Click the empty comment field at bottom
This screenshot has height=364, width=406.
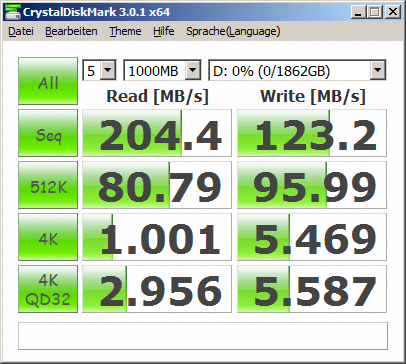tap(203, 336)
